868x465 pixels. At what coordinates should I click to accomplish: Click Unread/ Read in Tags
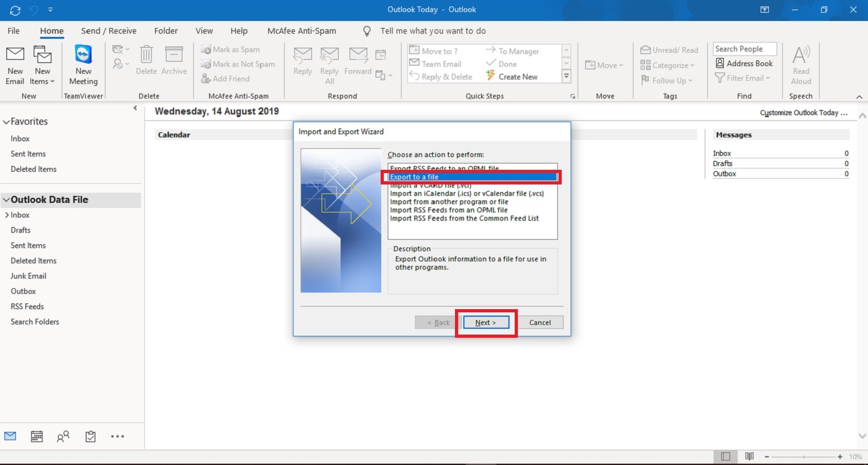[669, 50]
